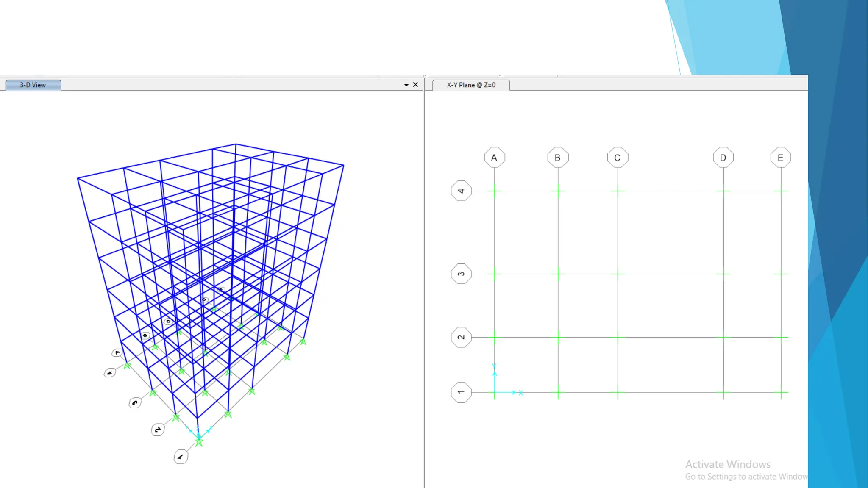Switch to the 3-D View tab
This screenshot has height=488, width=868.
(33, 85)
